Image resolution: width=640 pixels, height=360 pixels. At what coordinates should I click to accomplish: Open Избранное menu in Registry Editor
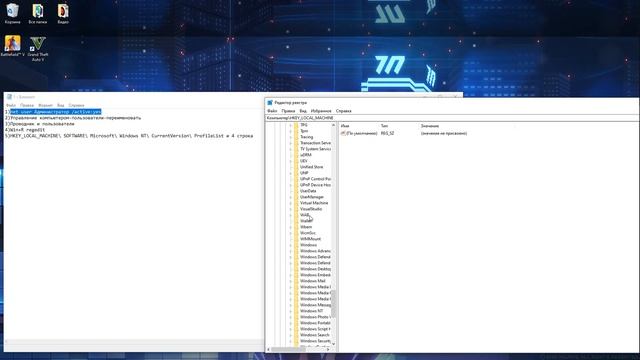click(321, 111)
